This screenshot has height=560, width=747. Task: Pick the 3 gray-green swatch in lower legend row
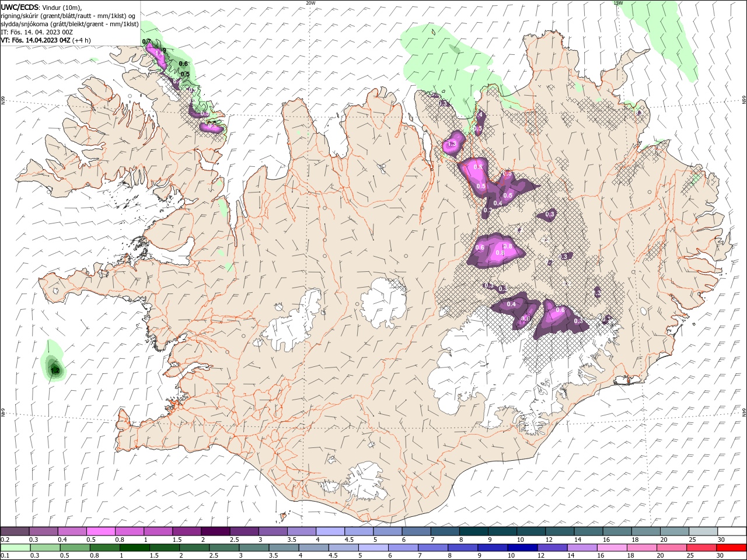tap(254, 548)
